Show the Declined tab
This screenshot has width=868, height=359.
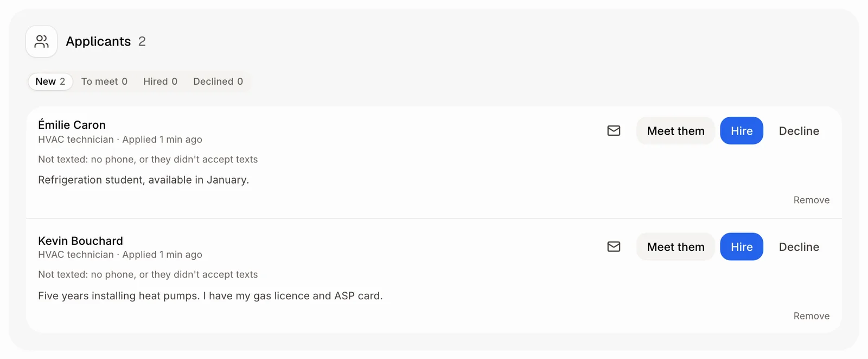[x=218, y=81]
